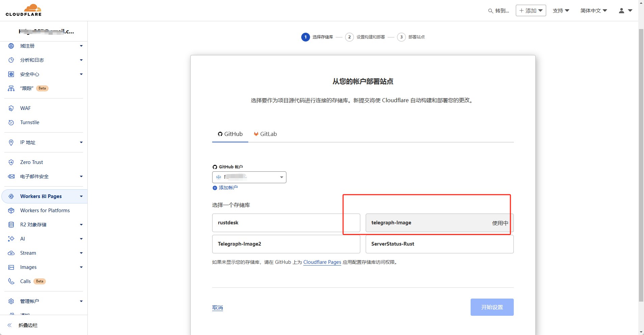Click 折叠边栏 collapse sidebar label

click(28, 325)
